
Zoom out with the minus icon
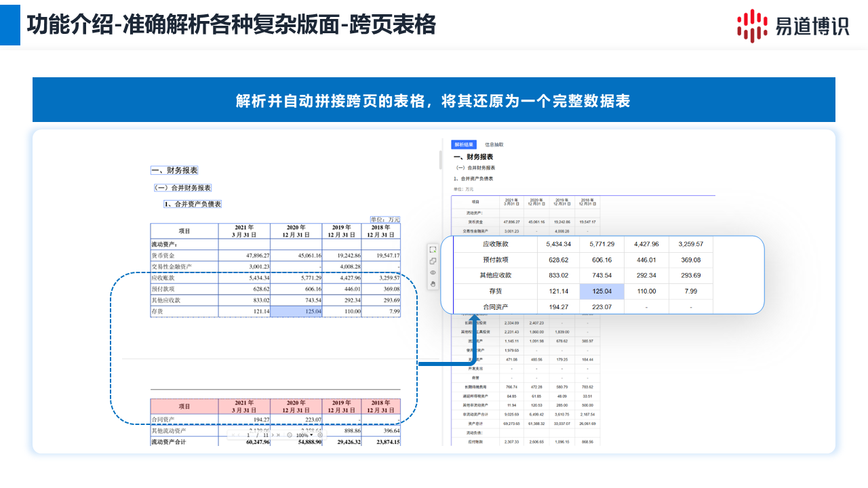[x=290, y=434]
